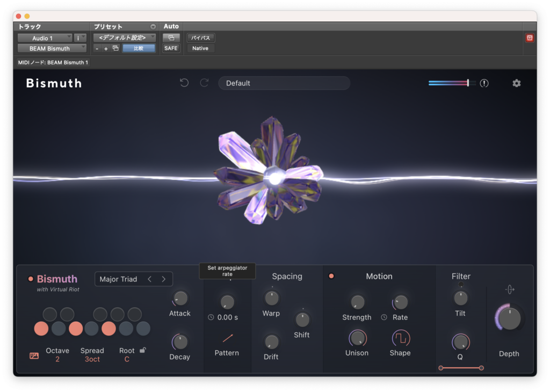Viewport: 550px width, 392px height.
Task: Select previous chord with left chevron
Action: click(x=150, y=279)
